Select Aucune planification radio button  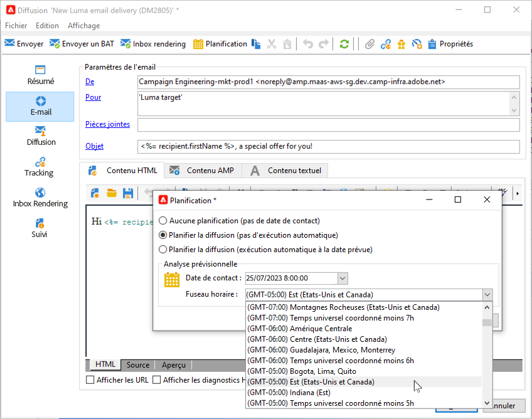pyautogui.click(x=163, y=221)
